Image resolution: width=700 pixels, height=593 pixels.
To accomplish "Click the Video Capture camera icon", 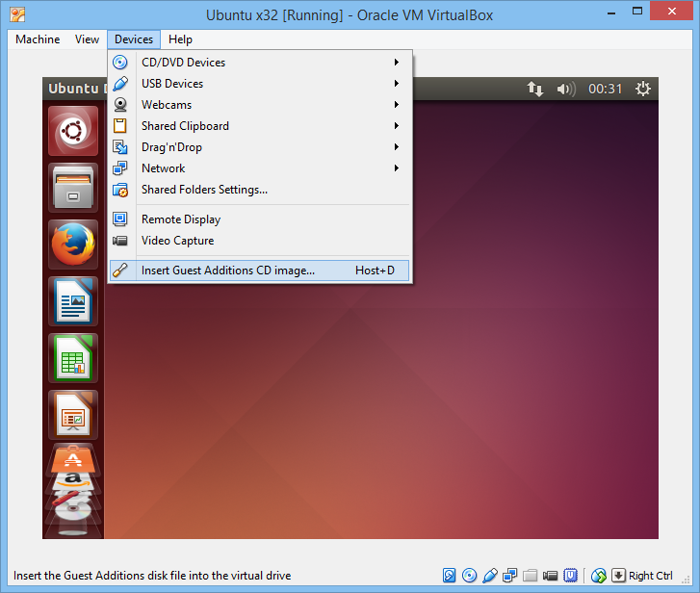I will click(120, 241).
